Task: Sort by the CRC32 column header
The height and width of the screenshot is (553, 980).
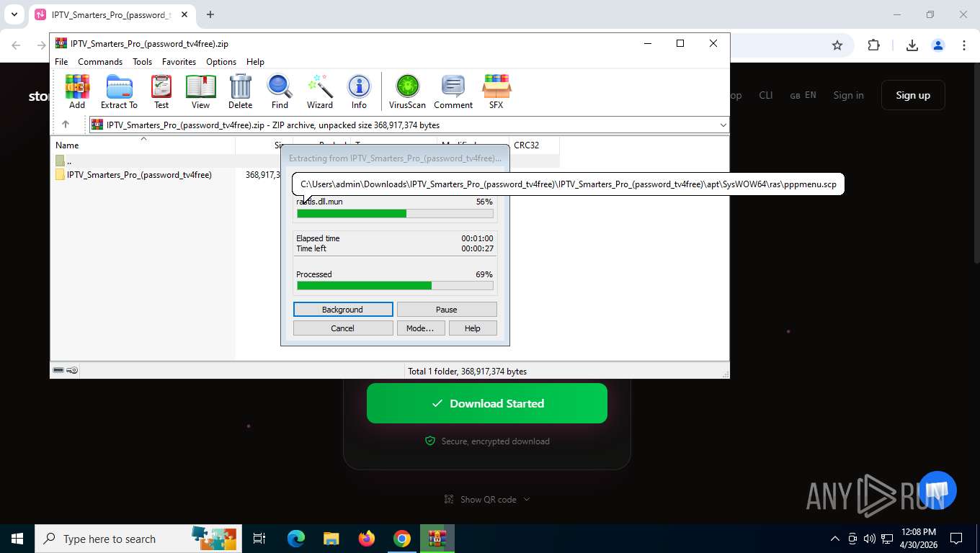Action: pyautogui.click(x=534, y=145)
